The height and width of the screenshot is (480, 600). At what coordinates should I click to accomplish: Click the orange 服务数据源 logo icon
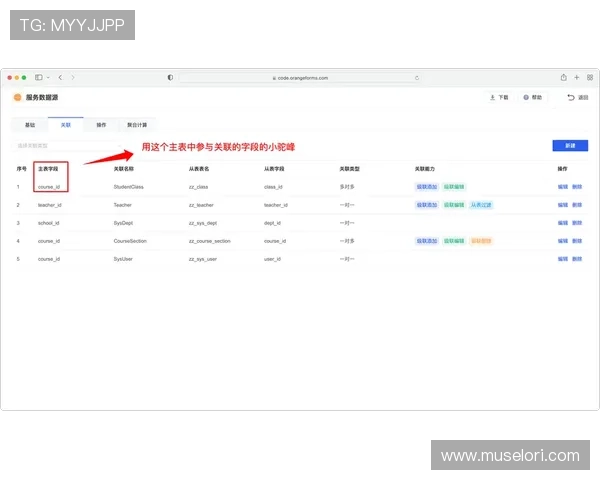coord(17,98)
